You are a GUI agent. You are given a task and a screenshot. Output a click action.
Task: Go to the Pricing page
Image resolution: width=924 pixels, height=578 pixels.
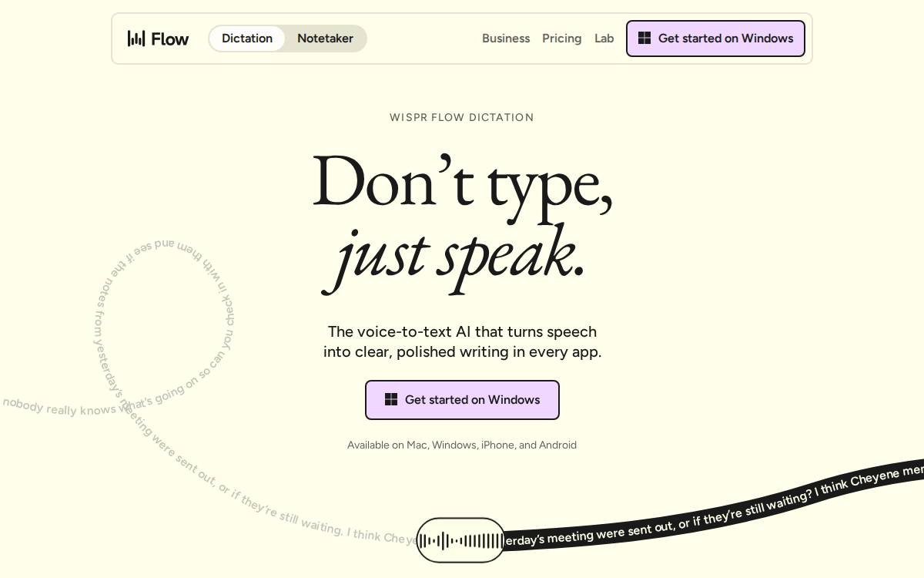pyautogui.click(x=562, y=39)
